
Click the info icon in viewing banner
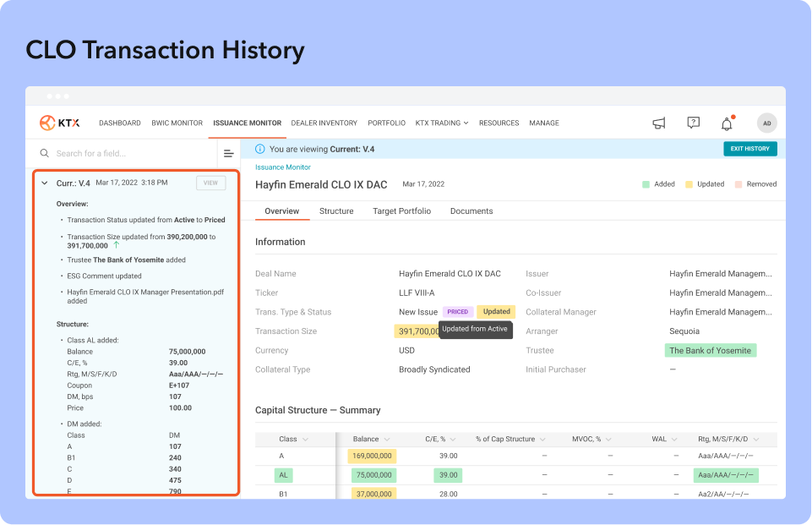coord(259,149)
